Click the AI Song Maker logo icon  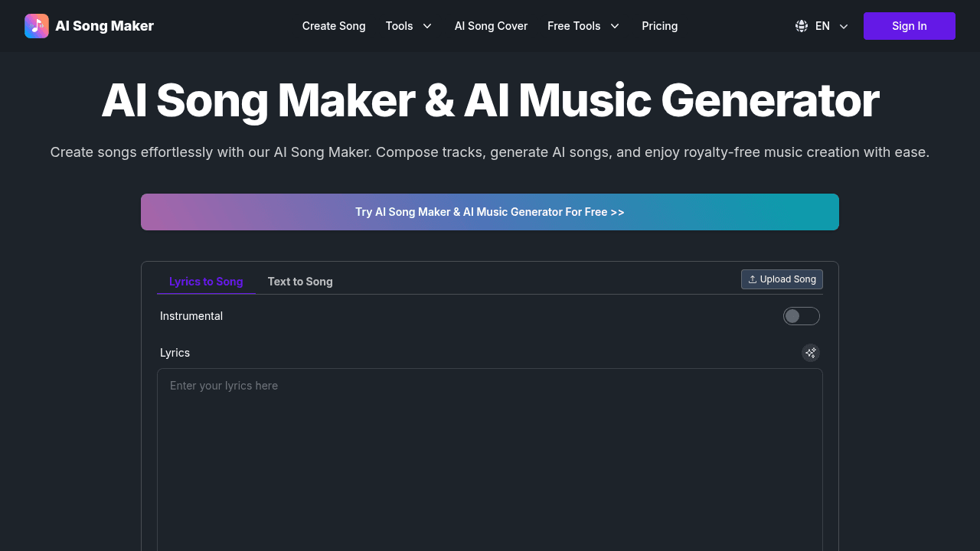point(37,26)
